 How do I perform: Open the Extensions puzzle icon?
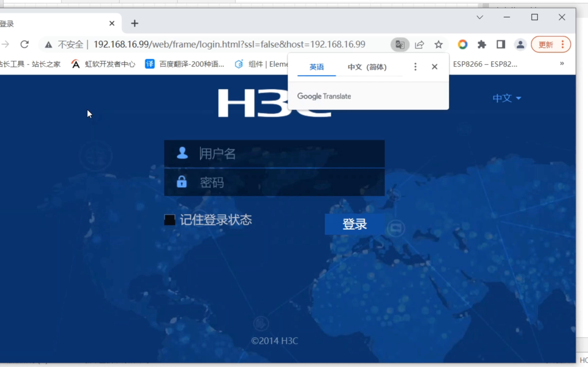482,44
